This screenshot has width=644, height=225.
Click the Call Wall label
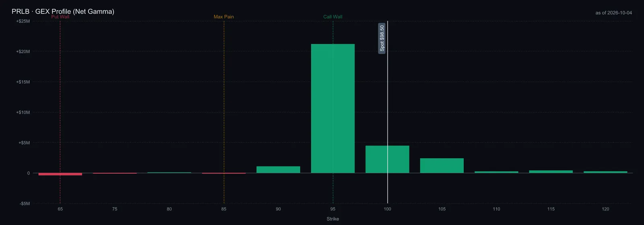pyautogui.click(x=333, y=17)
